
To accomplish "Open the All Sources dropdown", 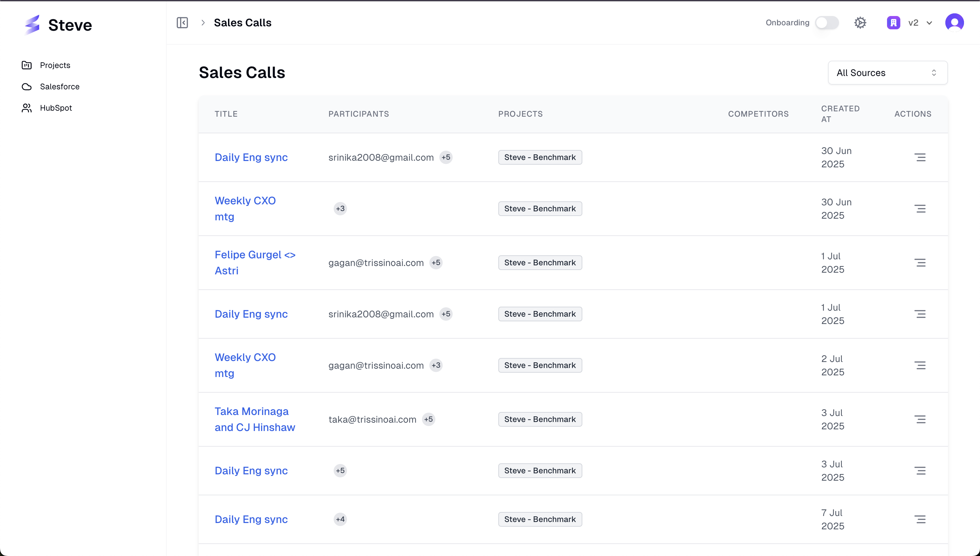I will [x=887, y=73].
